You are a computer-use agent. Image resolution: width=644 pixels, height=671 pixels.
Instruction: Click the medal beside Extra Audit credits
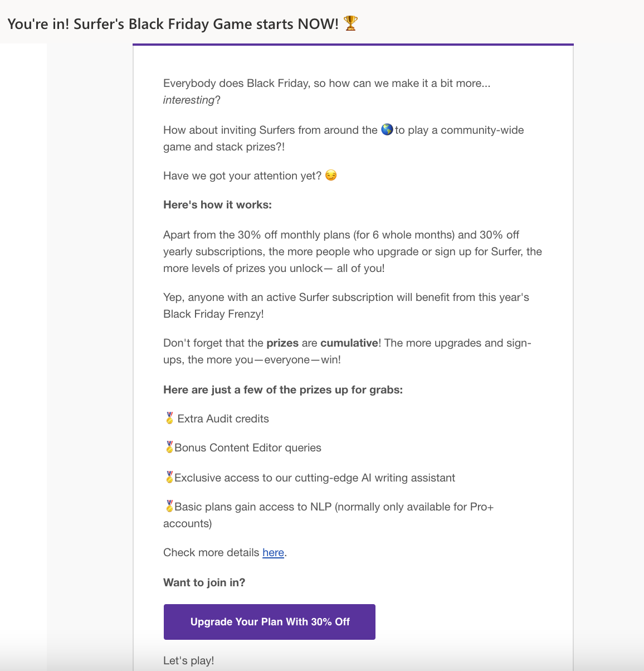pyautogui.click(x=169, y=419)
